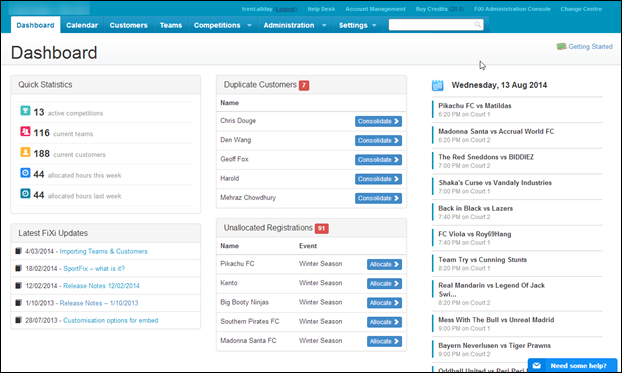Allocate the Kento registration
622x373 pixels.
[x=384, y=283]
